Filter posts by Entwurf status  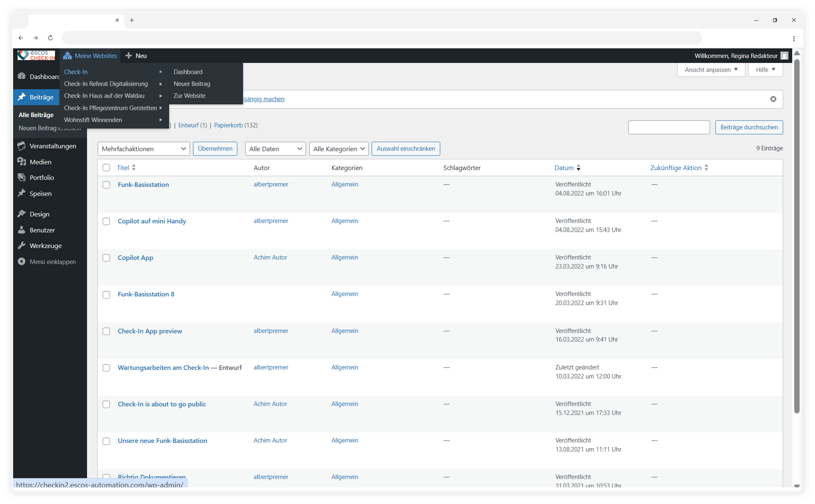[189, 125]
